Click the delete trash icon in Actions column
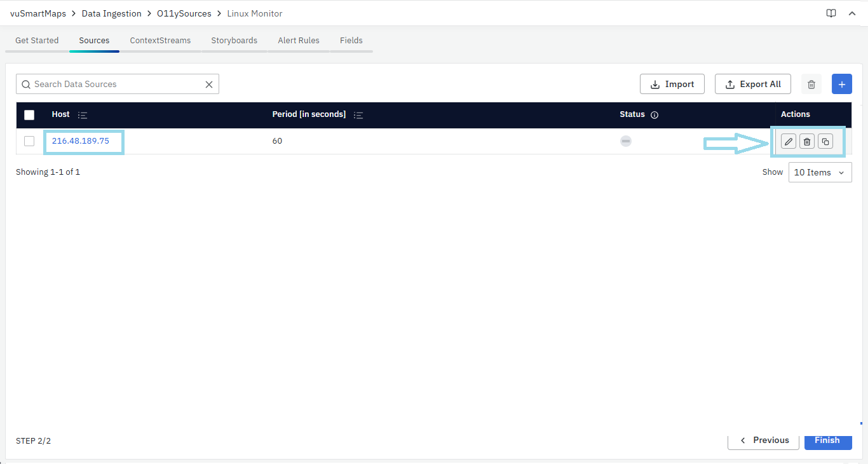Viewport: 868px width, 464px height. pos(806,141)
